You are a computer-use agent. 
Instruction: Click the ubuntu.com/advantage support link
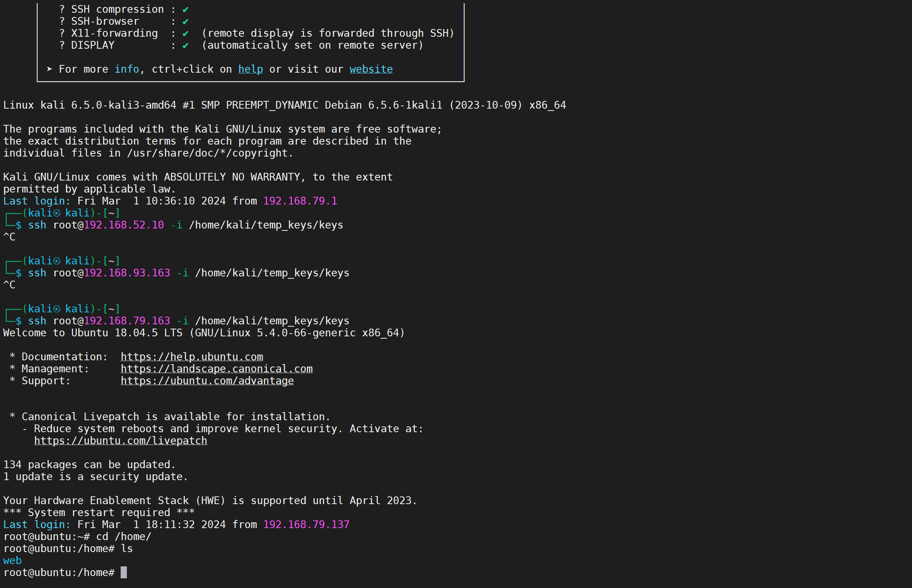tap(207, 380)
